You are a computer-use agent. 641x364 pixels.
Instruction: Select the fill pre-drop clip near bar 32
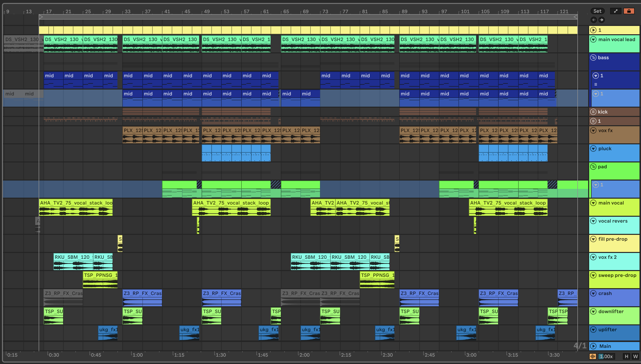coord(120,243)
